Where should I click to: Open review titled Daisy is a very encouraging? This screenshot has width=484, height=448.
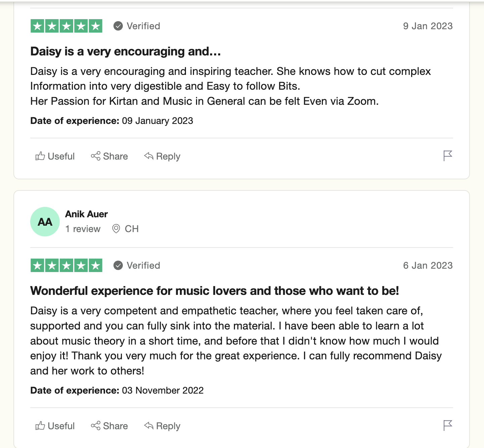[126, 51]
